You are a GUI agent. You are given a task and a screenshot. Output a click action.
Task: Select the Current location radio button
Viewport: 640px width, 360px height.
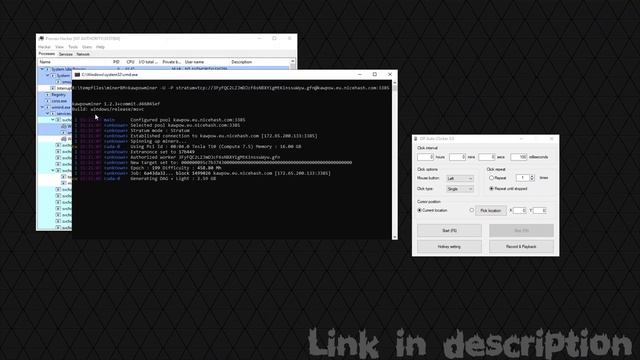point(419,210)
